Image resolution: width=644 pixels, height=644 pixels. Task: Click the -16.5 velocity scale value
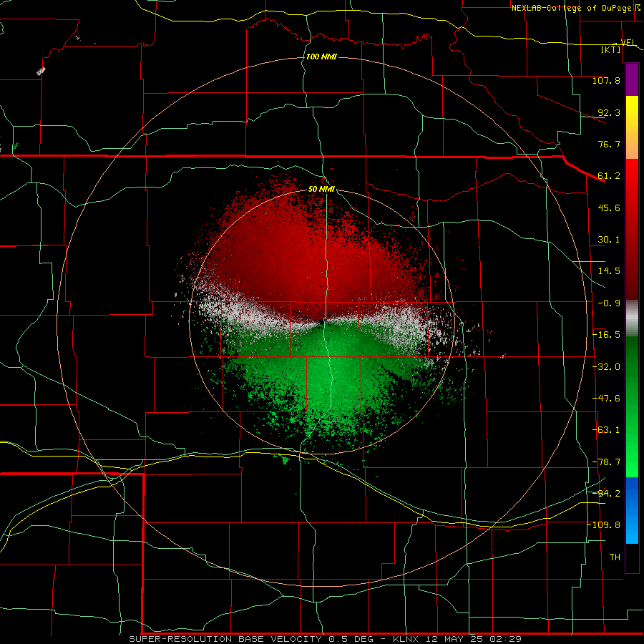606,335
